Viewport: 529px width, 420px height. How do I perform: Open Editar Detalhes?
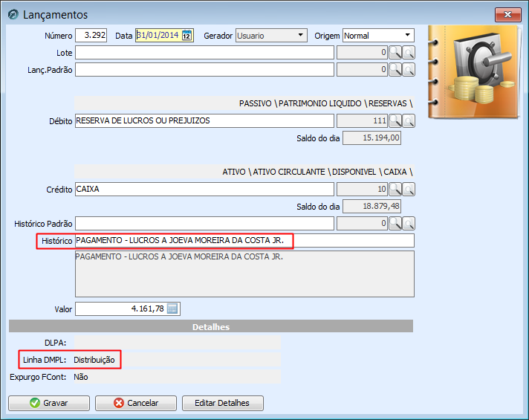pyautogui.click(x=223, y=403)
